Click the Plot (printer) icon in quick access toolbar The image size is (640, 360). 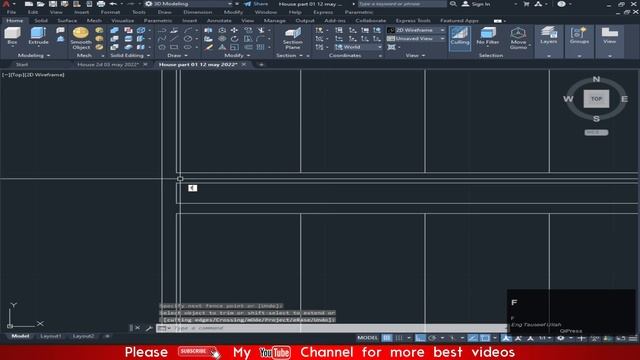pos(101,4)
